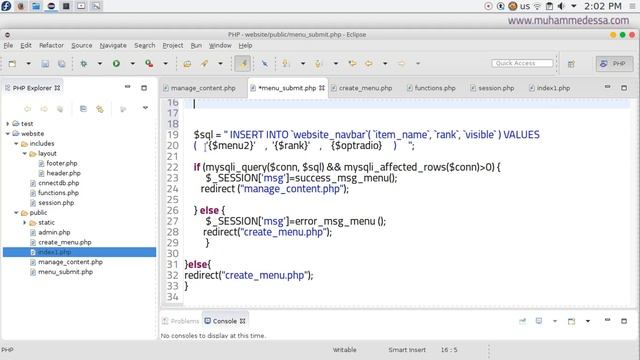Collapse the includes folder
This screenshot has width=640, height=360.
coord(16,144)
